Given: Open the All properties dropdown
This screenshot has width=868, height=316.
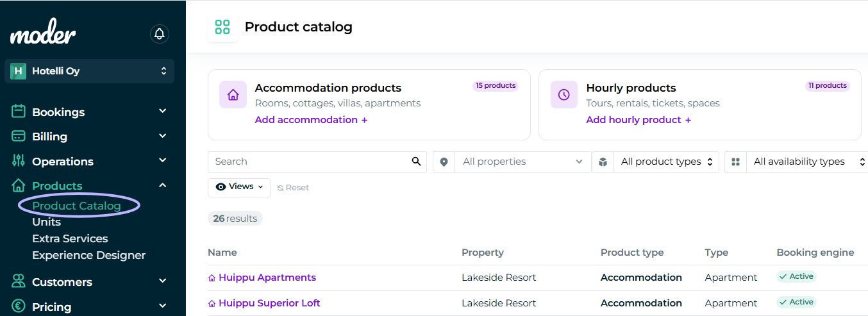Looking at the screenshot, I should point(523,162).
